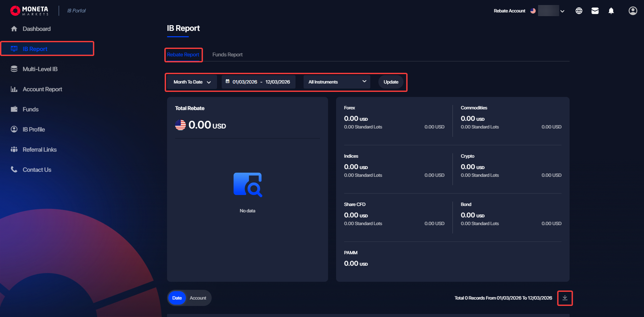Click the Account Report chart icon

pyautogui.click(x=14, y=89)
